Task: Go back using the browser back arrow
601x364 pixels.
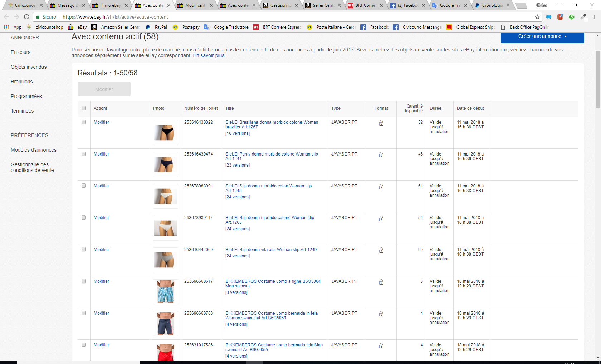Action: coord(6,17)
